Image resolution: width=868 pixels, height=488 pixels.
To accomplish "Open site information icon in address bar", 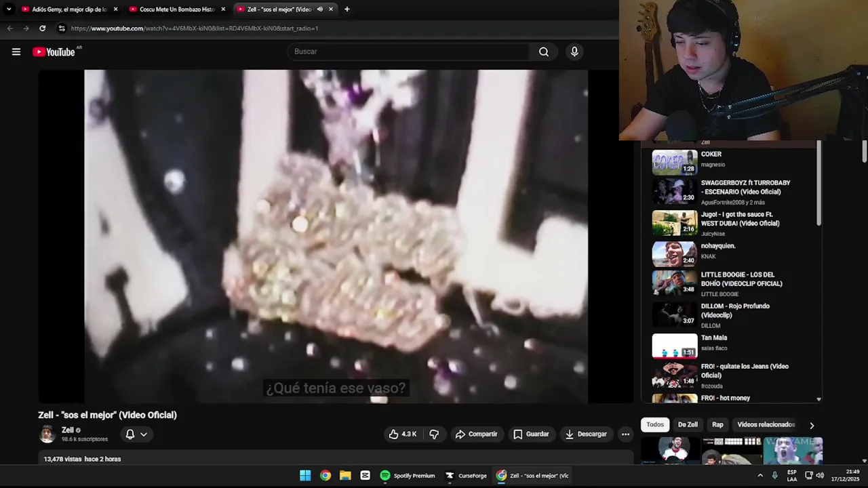I will click(x=62, y=28).
